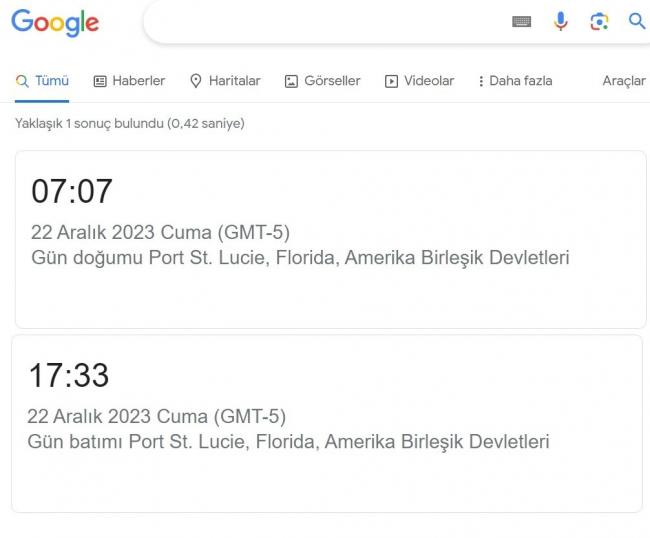Click the Görseller picture icon
The image size is (650, 538).
click(x=291, y=81)
